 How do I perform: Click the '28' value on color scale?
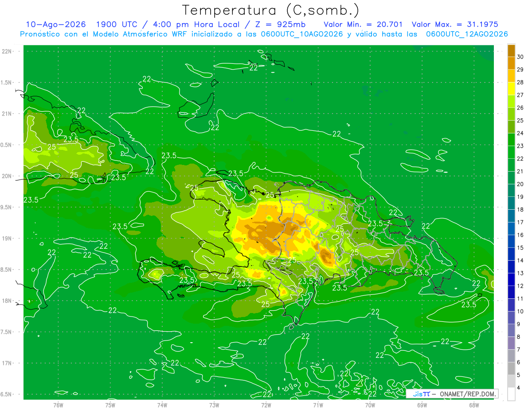point(520,82)
